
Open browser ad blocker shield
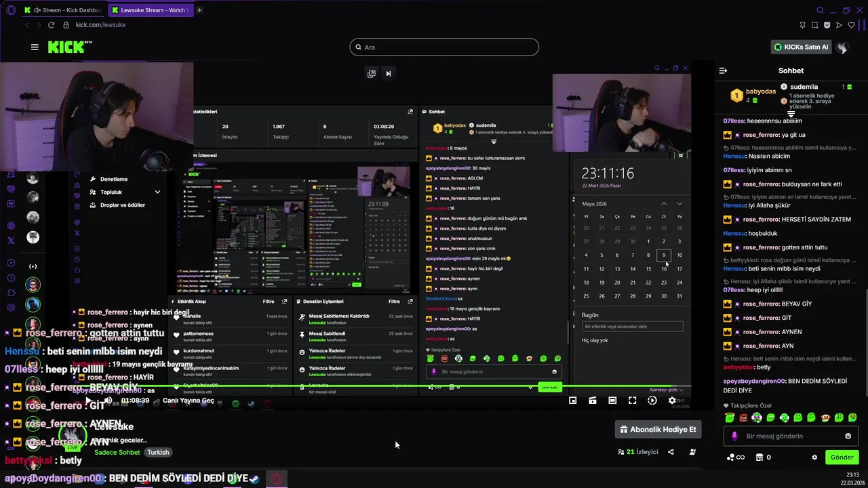(827, 25)
